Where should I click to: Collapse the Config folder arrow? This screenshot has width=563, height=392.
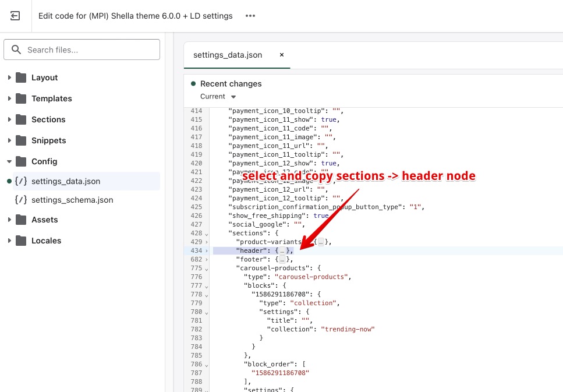(9, 162)
